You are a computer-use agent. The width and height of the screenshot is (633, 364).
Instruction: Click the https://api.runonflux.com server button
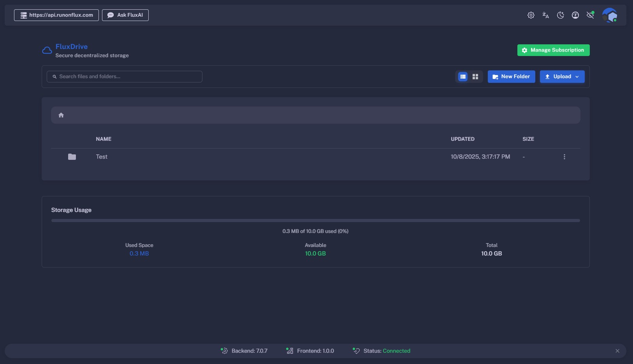point(56,15)
